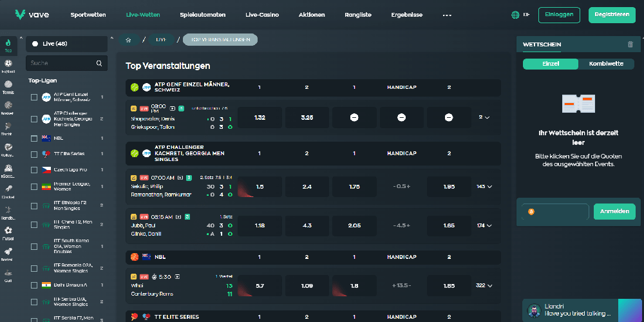The height and width of the screenshot is (322, 644).
Task: Check the NBL league checkbox
Action: pyautogui.click(x=34, y=138)
